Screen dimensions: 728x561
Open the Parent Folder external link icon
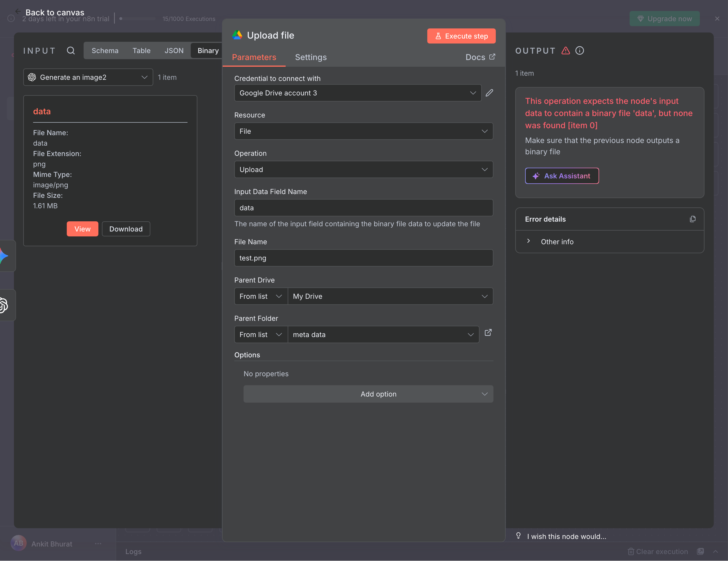488,333
